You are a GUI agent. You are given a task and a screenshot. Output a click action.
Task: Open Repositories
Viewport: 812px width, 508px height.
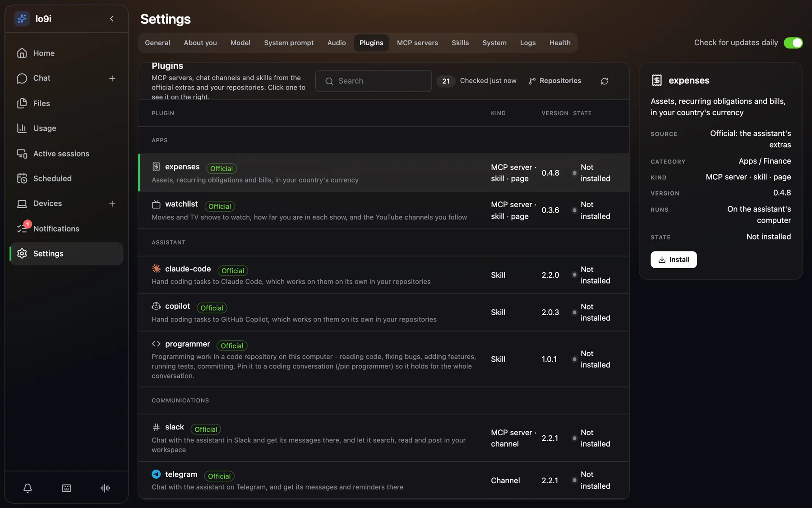(555, 81)
